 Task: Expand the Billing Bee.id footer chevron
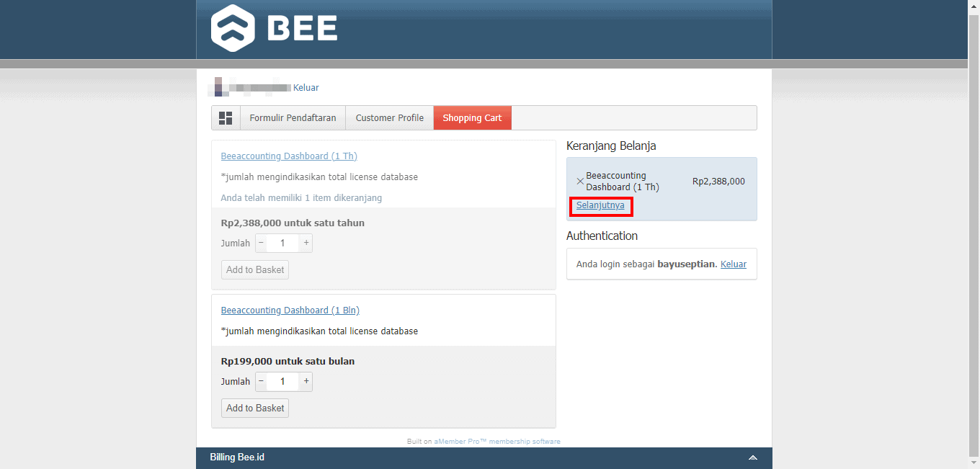(752, 457)
